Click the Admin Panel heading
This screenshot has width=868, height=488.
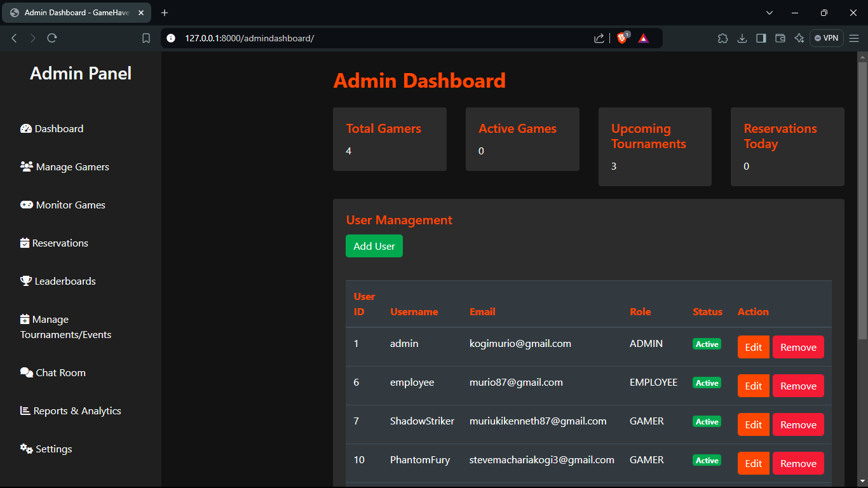(81, 73)
